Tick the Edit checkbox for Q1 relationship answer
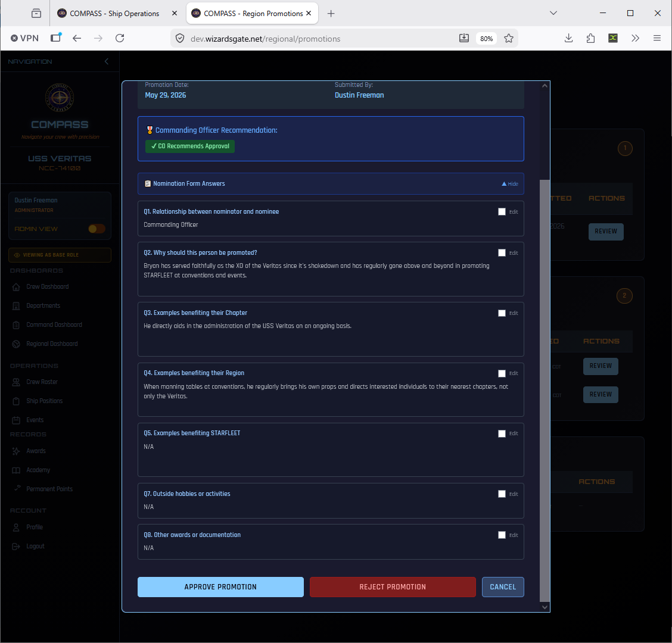Viewport: 672px width, 643px height. [x=502, y=211]
